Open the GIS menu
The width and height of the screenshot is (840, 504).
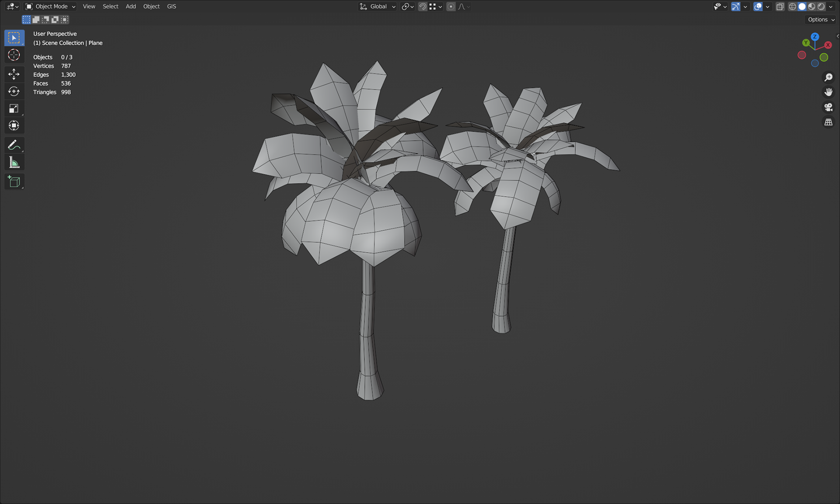click(171, 7)
